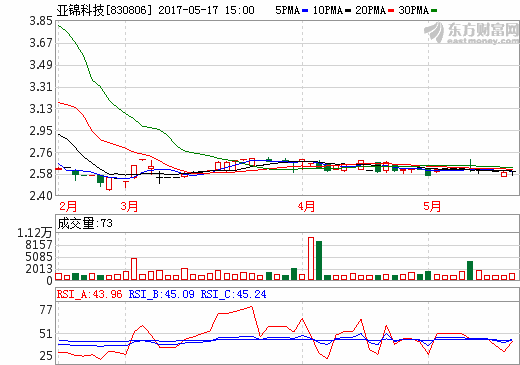Click the stock title 亚锦科技[830806]

tap(104, 10)
